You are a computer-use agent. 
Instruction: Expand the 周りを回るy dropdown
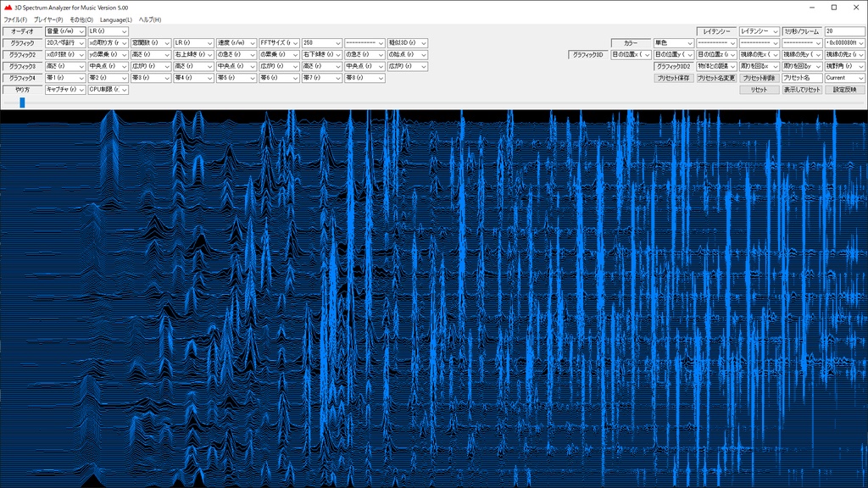tap(802, 66)
